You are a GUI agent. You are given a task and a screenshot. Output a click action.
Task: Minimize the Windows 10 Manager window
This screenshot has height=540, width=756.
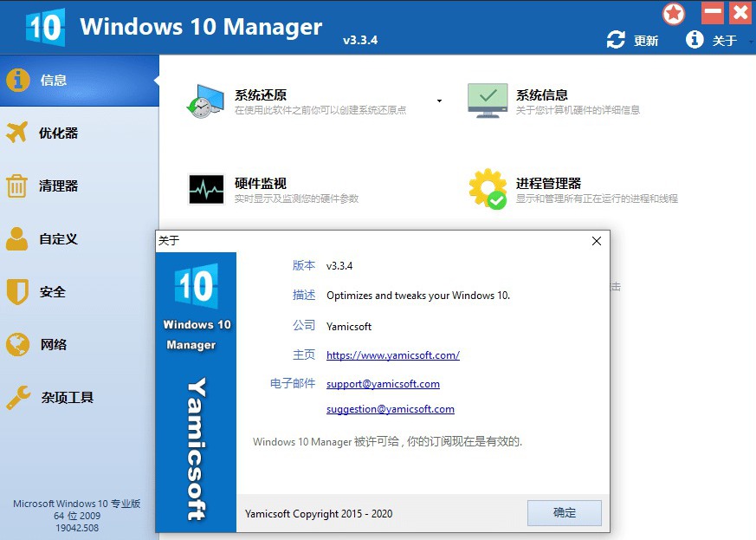[712, 13]
